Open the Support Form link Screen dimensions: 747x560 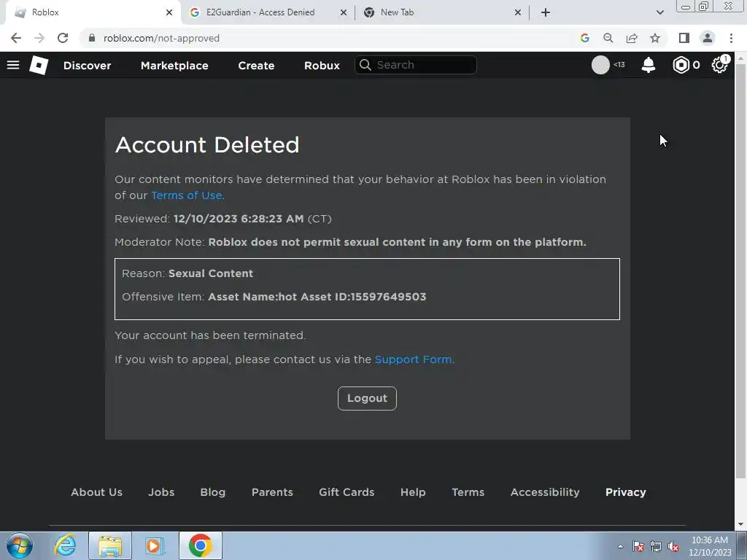pos(413,359)
